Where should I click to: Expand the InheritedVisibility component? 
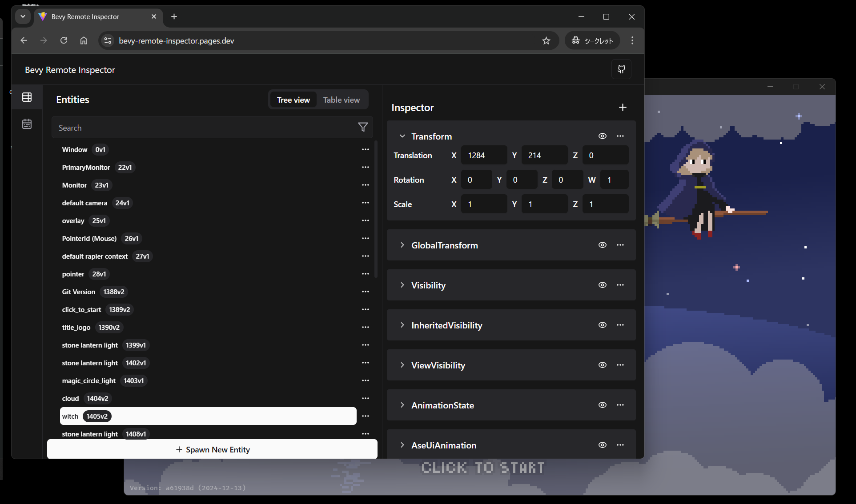click(402, 325)
